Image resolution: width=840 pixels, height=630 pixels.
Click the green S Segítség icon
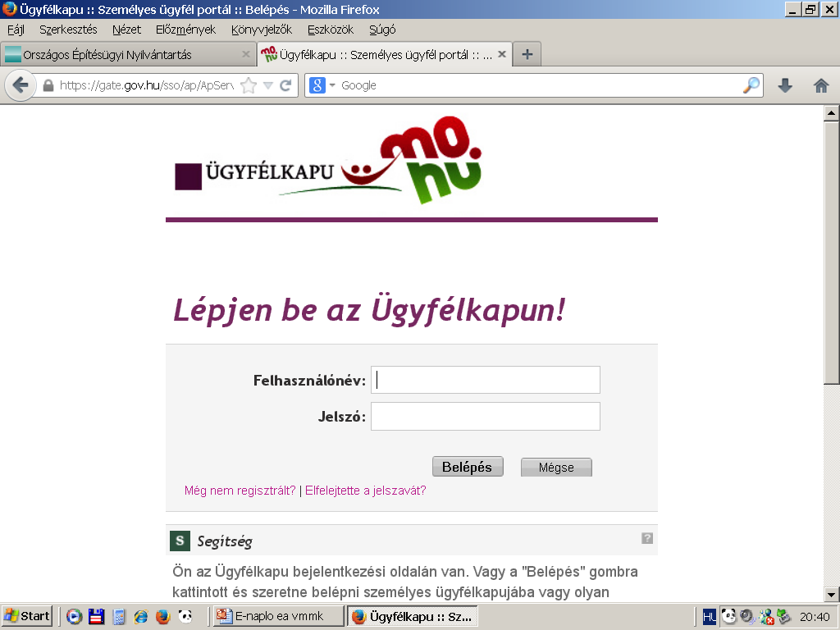pyautogui.click(x=180, y=541)
